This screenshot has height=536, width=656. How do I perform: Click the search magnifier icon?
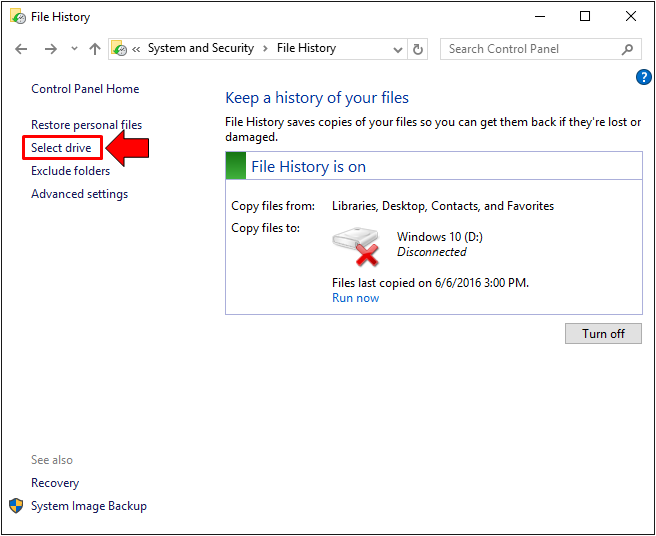point(627,49)
